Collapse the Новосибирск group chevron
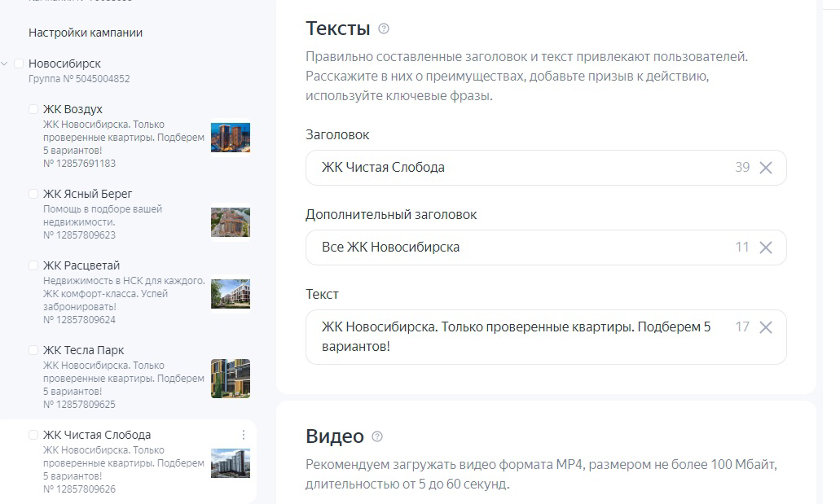840x504 pixels. 4,64
